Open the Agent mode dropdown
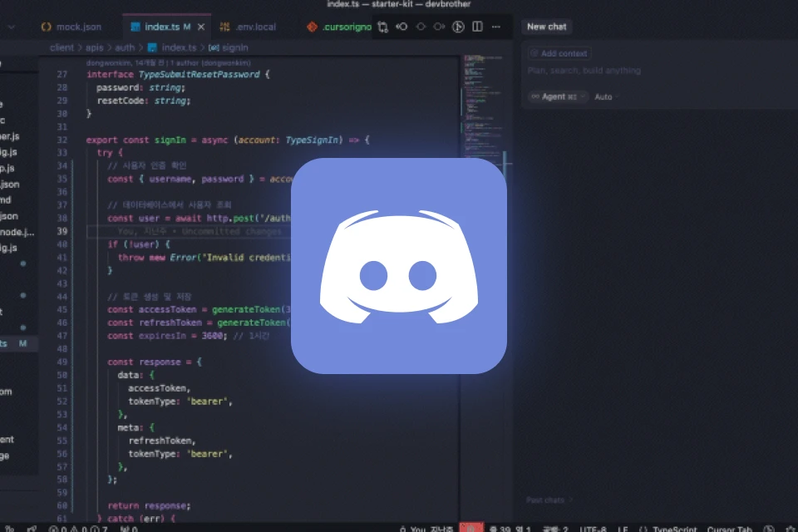 558,96
